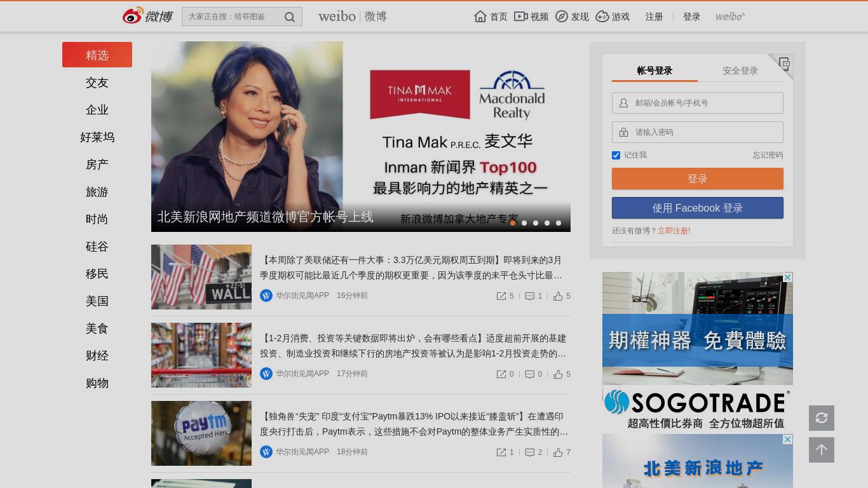Select 交友 category in sidebar
Image resolution: width=868 pixels, height=488 pixels.
(97, 83)
